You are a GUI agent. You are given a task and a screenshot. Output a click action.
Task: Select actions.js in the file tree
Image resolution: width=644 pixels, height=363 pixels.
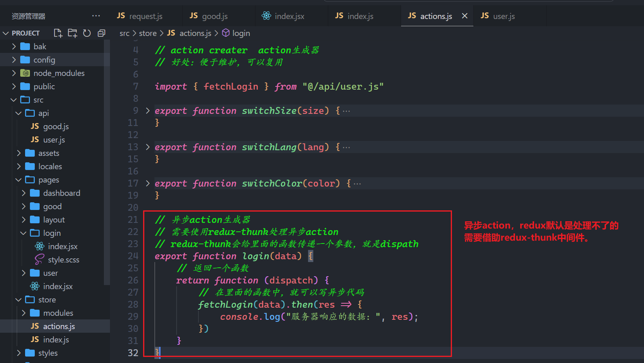pyautogui.click(x=55, y=326)
